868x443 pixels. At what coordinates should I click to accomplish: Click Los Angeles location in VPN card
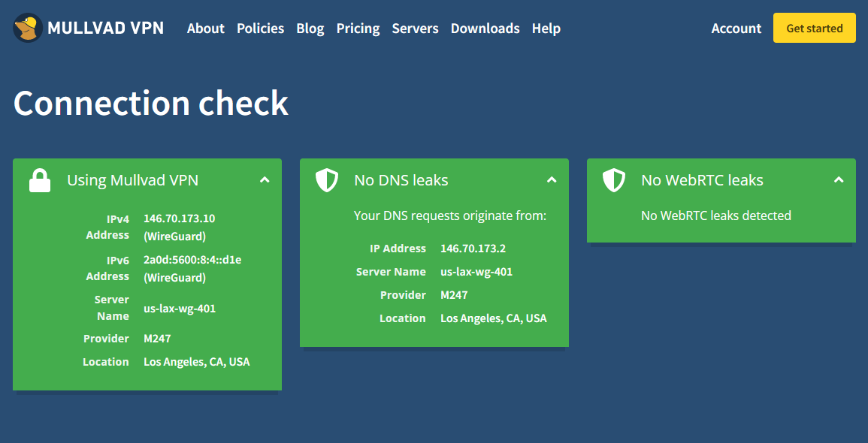[x=196, y=362]
